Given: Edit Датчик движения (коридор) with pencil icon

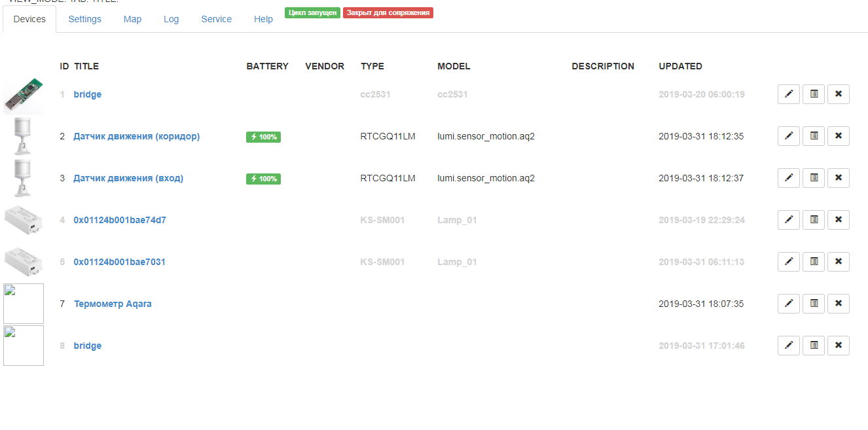Looking at the screenshot, I should point(789,136).
